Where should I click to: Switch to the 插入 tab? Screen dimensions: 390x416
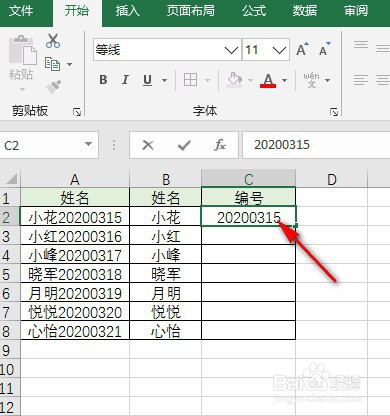pyautogui.click(x=128, y=11)
